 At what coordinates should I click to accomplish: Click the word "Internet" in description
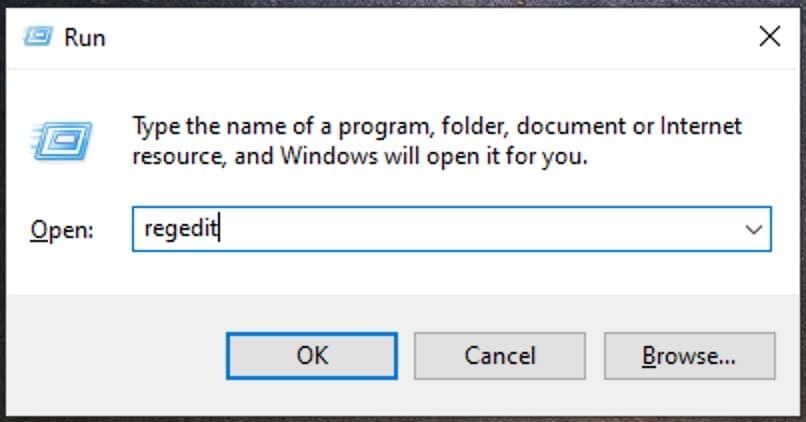(x=698, y=127)
